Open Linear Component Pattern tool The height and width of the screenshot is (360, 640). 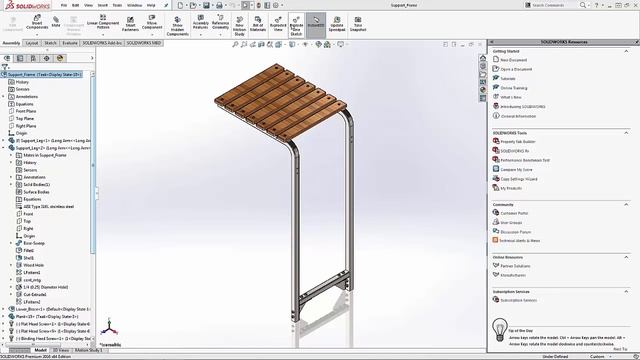pos(103,22)
